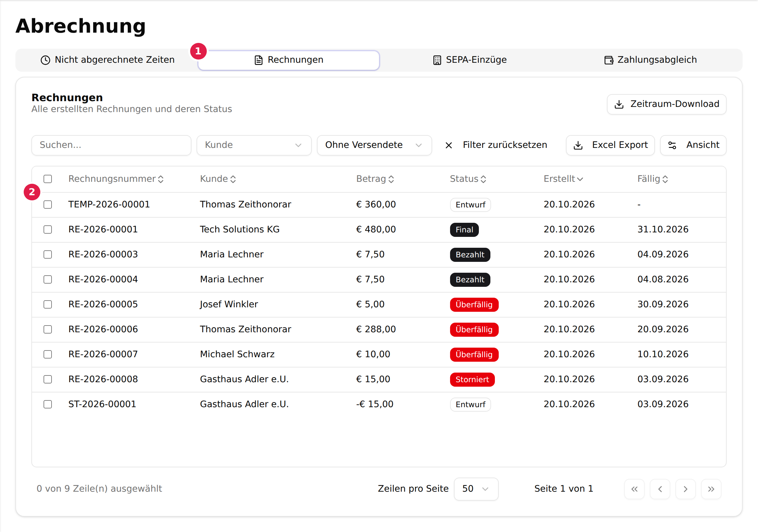Expand the Ohne Versendete filter
Image resolution: width=758 pixels, height=532 pixels.
(374, 145)
